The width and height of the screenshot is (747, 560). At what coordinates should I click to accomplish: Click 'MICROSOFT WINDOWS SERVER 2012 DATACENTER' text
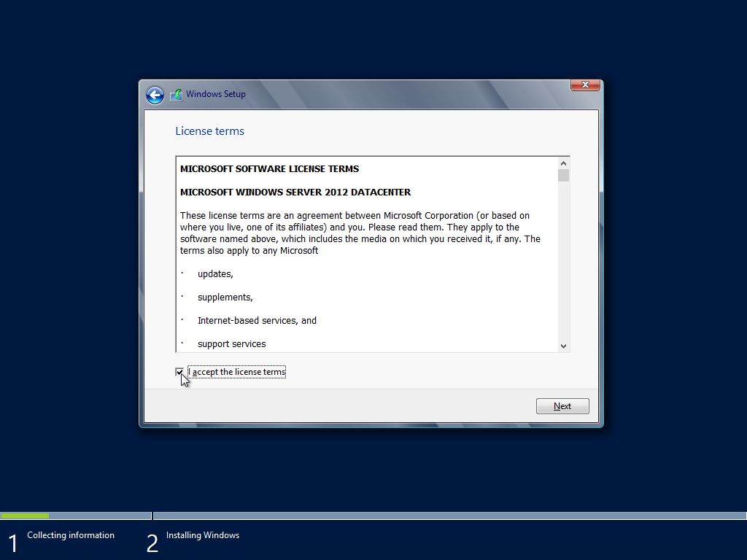[x=295, y=192]
